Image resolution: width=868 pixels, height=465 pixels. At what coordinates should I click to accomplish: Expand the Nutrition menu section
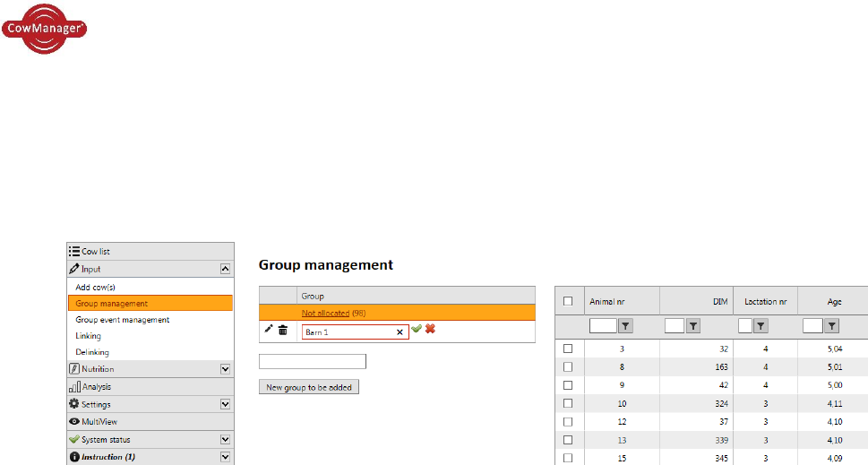(225, 368)
